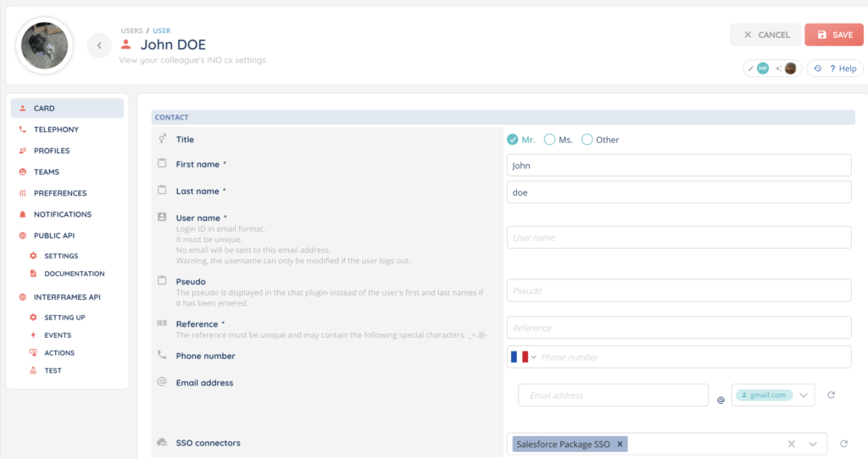This screenshot has width=868, height=459.
Task: Click the user profile avatar photo
Action: pyautogui.click(x=44, y=46)
